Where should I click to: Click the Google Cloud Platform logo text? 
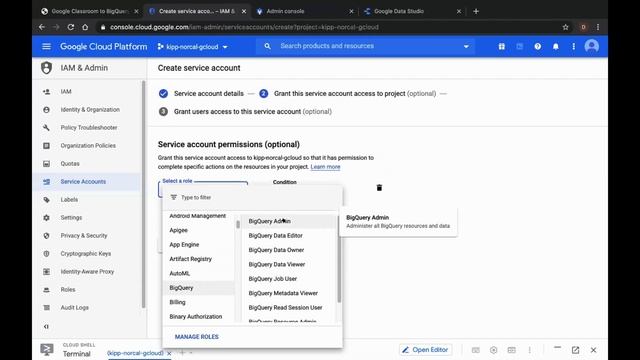pyautogui.click(x=104, y=47)
